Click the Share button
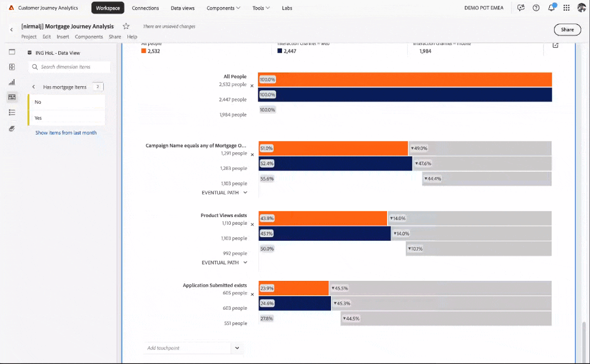 coord(567,29)
